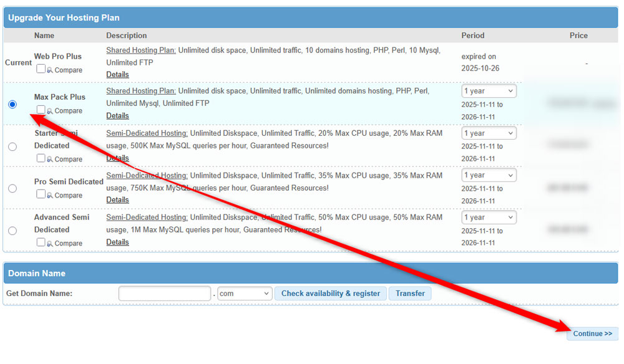Screen dimensions: 624x364
Task: Open the Details link under Max Pack Plus
Action: (x=117, y=115)
